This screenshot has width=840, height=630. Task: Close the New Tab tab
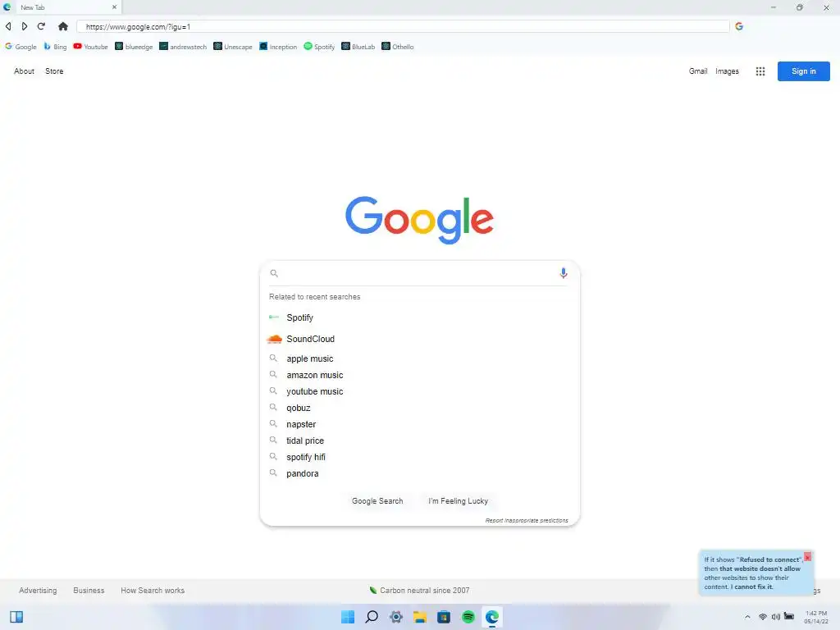(x=114, y=7)
